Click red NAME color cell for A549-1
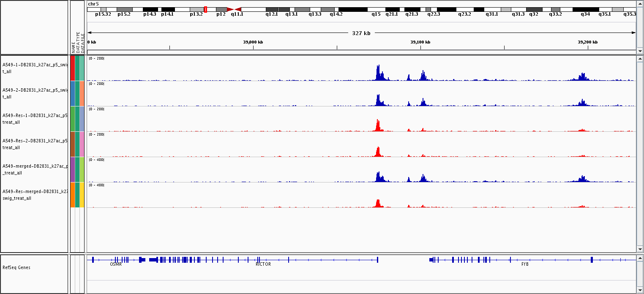Screen dimensions: 644x294 [72, 68]
